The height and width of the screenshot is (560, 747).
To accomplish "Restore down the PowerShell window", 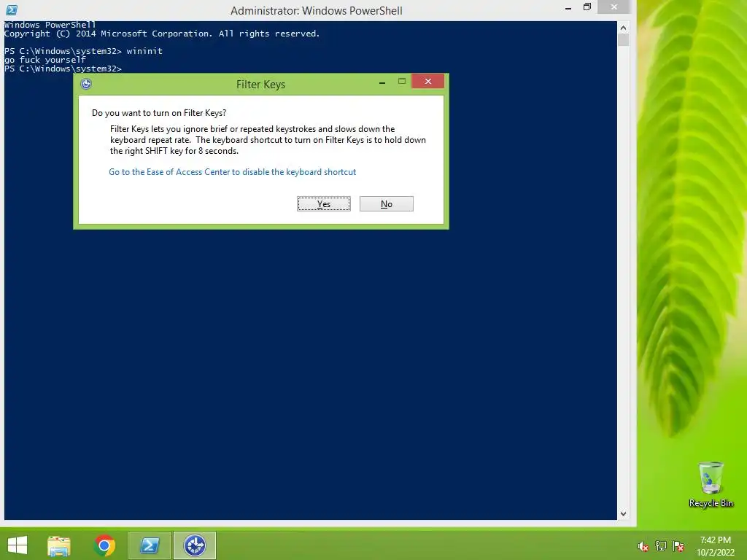I will point(587,7).
